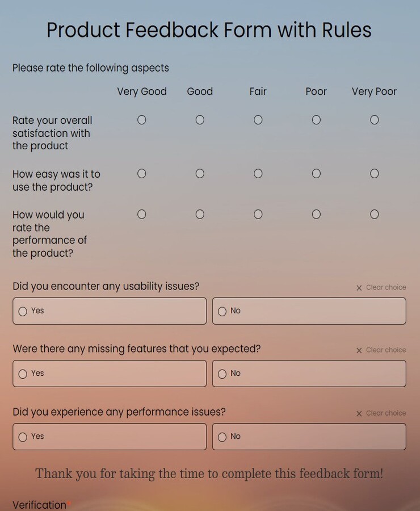The image size is (420, 511).
Task: Select Very Good for overall satisfaction
Action: pyautogui.click(x=141, y=119)
